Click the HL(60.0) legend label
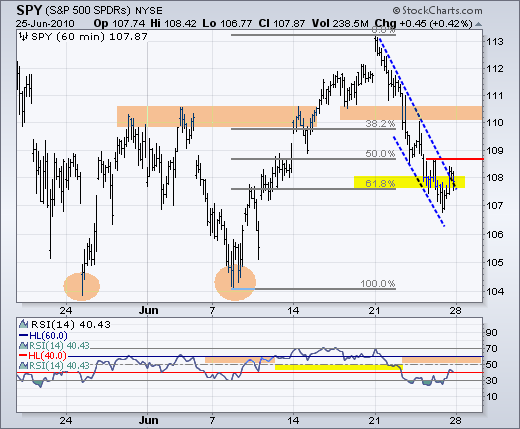Image resolution: width=520 pixels, height=429 pixels. pyautogui.click(x=48, y=335)
